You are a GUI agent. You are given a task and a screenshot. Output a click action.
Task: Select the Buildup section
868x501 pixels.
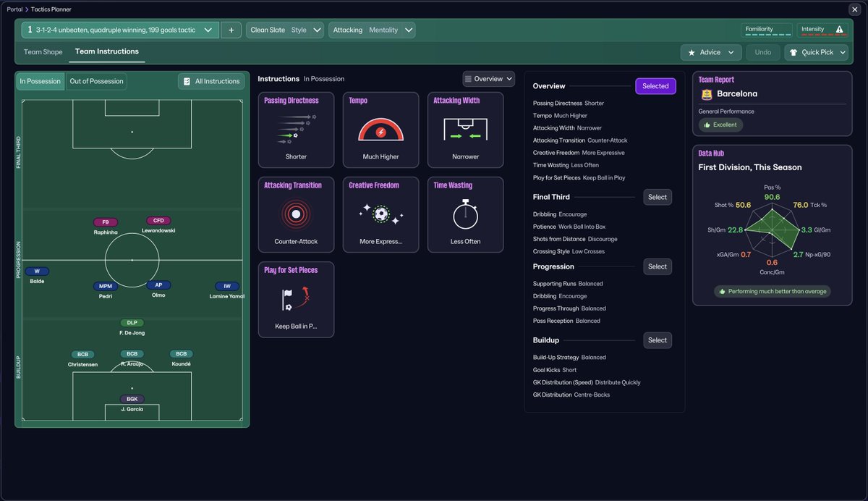click(658, 340)
